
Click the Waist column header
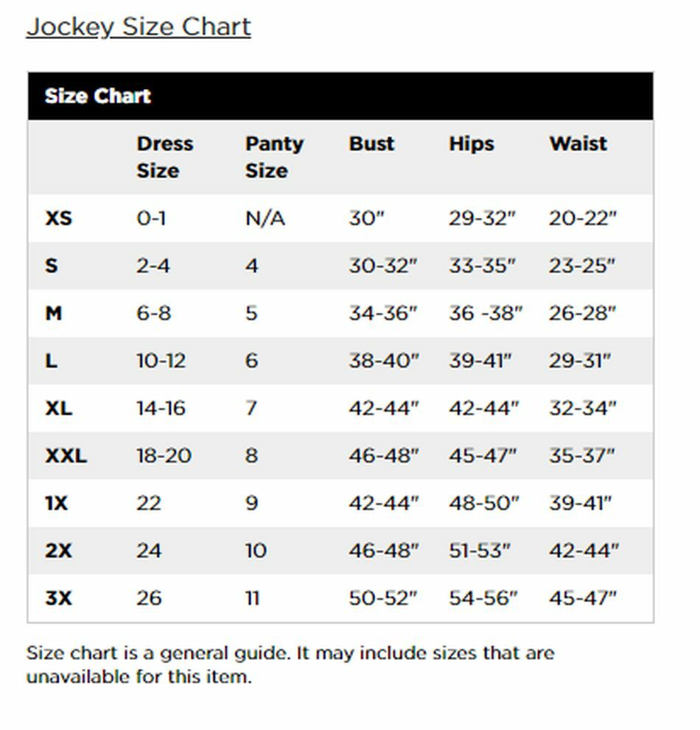[x=578, y=144]
